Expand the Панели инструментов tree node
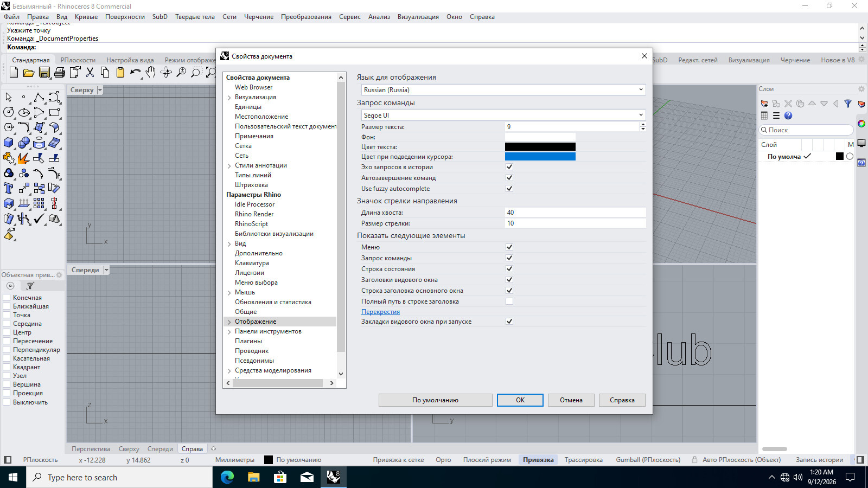Image resolution: width=868 pixels, height=488 pixels. pyautogui.click(x=229, y=332)
